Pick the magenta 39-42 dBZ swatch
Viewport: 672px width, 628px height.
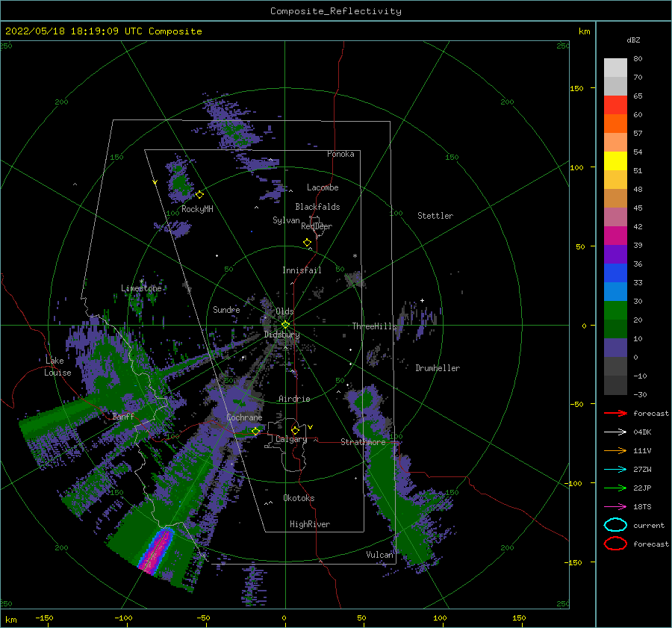[615, 235]
